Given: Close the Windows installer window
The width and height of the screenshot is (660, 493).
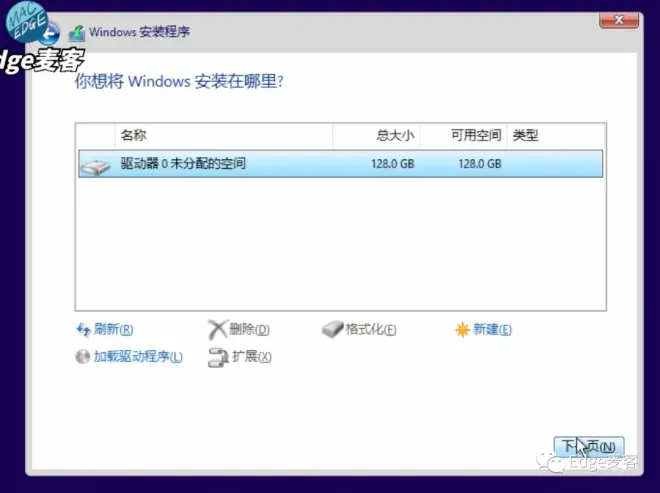Looking at the screenshot, I should (x=619, y=20).
